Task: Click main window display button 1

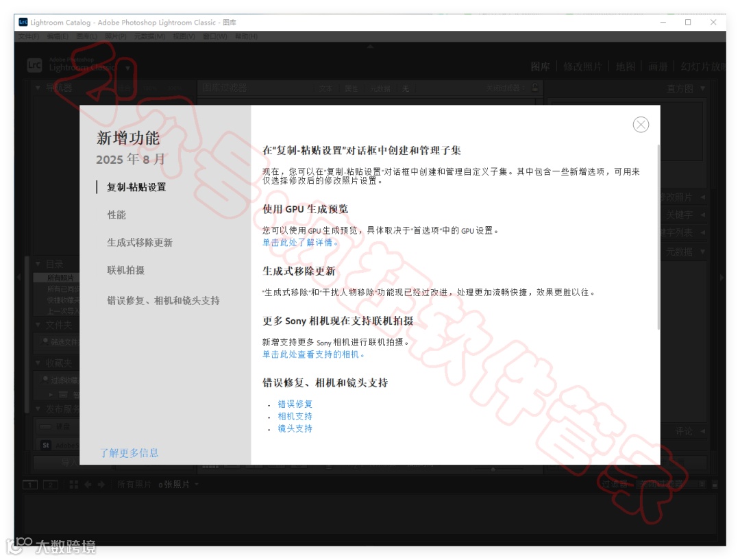Action: (30, 485)
